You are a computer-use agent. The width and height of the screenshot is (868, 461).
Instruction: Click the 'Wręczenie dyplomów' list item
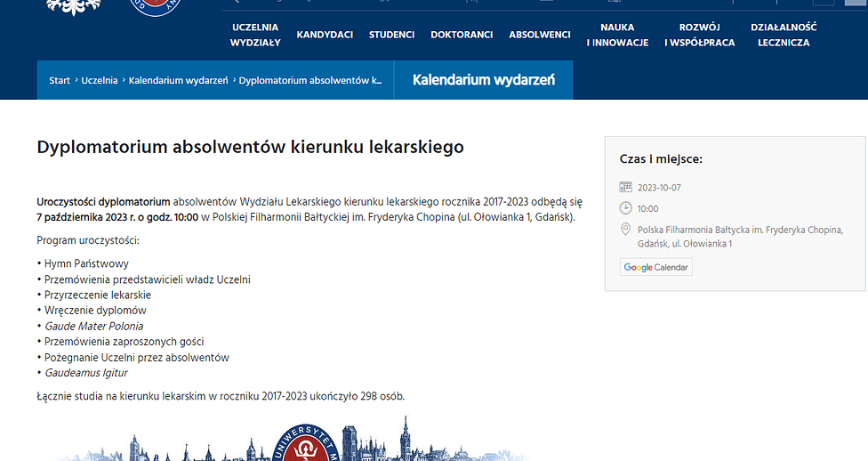coord(95,311)
